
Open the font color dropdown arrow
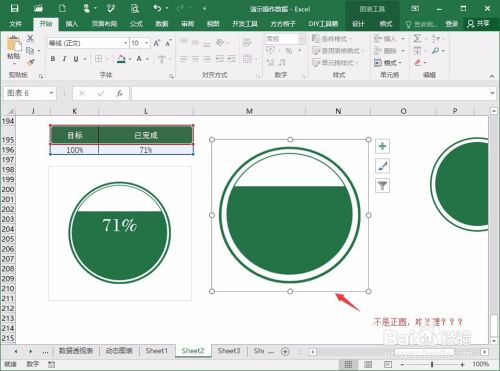tap(147, 59)
